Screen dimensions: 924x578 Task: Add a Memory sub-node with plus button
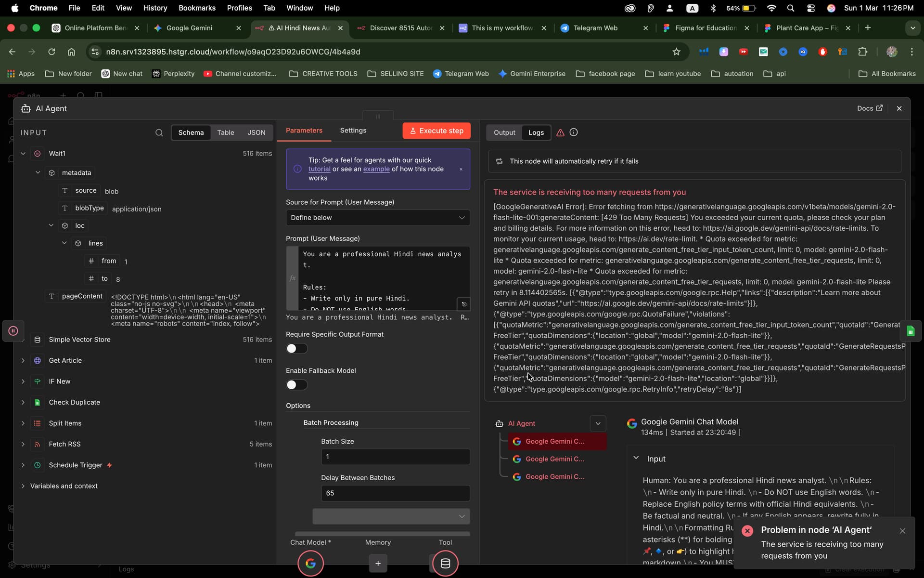pyautogui.click(x=378, y=563)
